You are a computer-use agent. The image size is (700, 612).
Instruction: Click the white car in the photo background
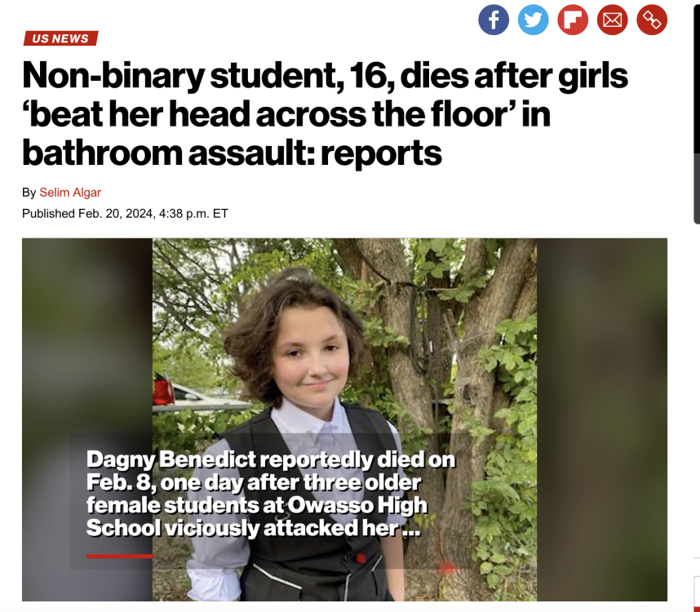pyautogui.click(x=201, y=399)
